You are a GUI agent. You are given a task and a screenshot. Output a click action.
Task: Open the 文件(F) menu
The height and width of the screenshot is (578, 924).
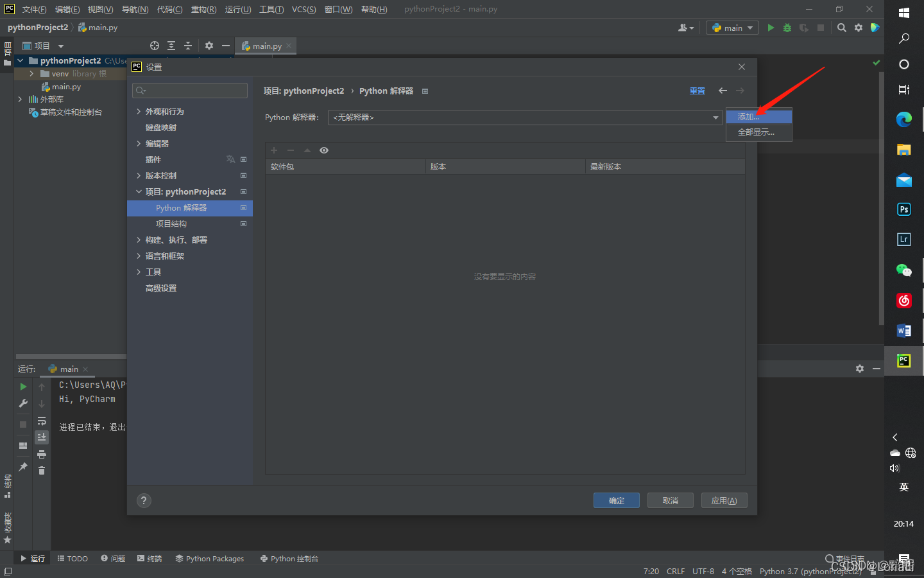34,9
